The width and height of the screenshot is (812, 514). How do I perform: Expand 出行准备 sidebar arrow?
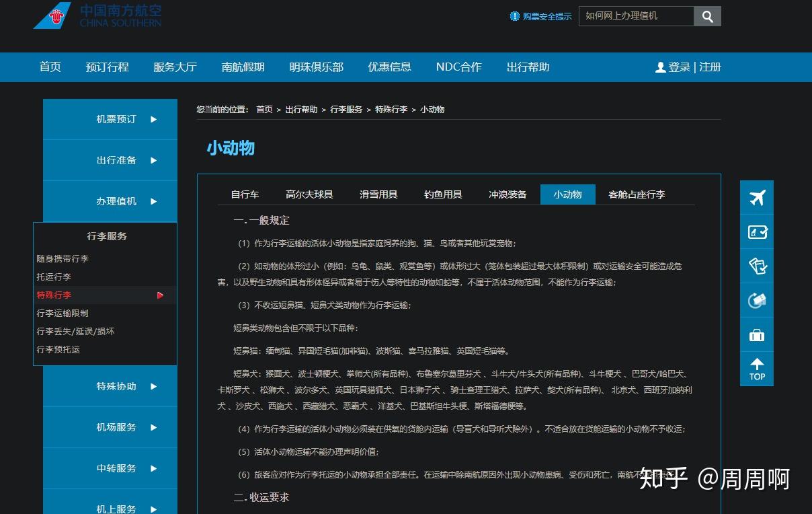[x=153, y=160]
